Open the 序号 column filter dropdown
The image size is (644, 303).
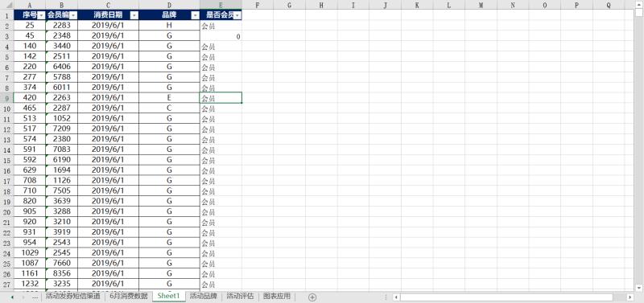point(41,15)
